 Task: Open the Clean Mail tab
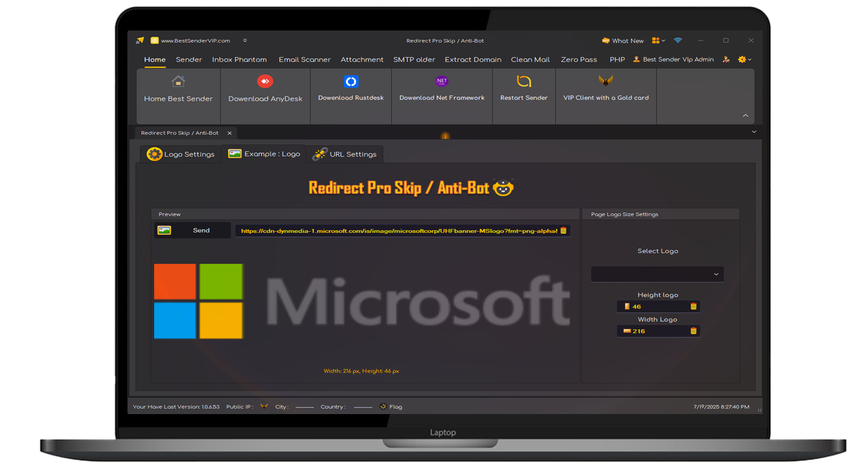pyautogui.click(x=530, y=60)
